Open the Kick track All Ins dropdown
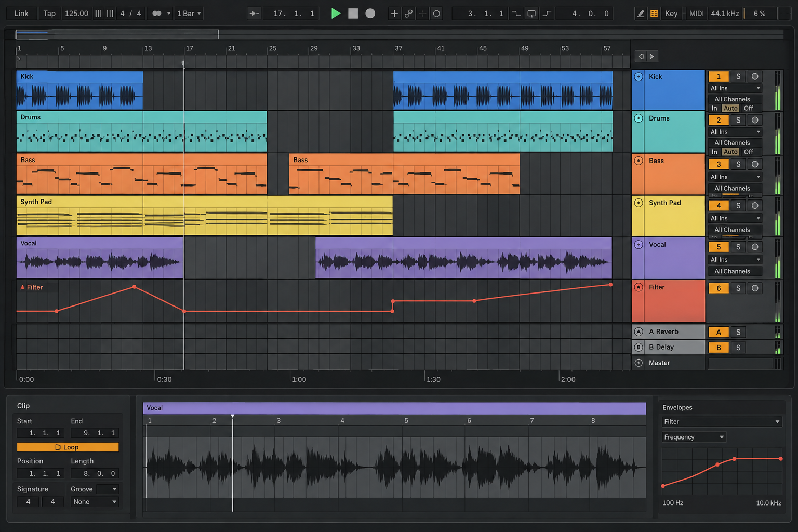The height and width of the screenshot is (532, 798). pos(735,88)
